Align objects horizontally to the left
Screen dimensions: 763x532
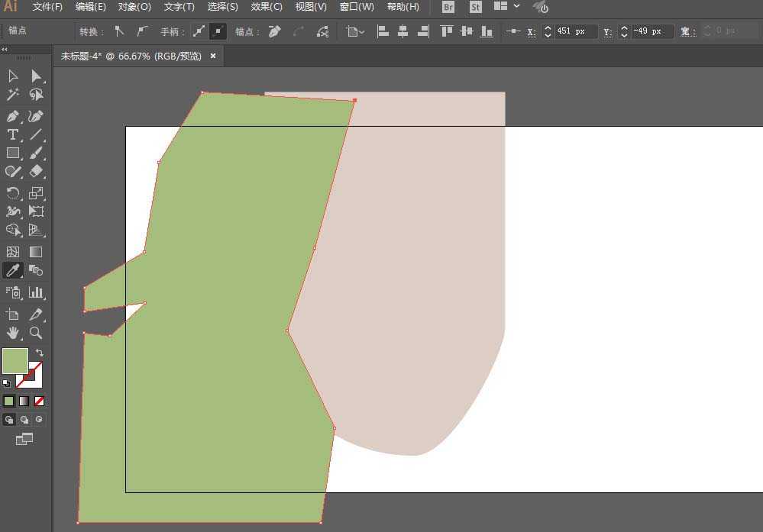pos(383,31)
